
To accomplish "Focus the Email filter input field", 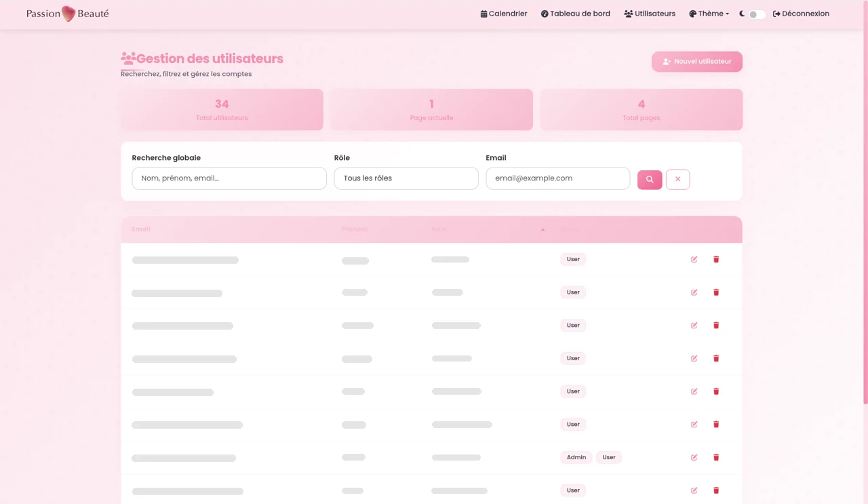I will [558, 178].
